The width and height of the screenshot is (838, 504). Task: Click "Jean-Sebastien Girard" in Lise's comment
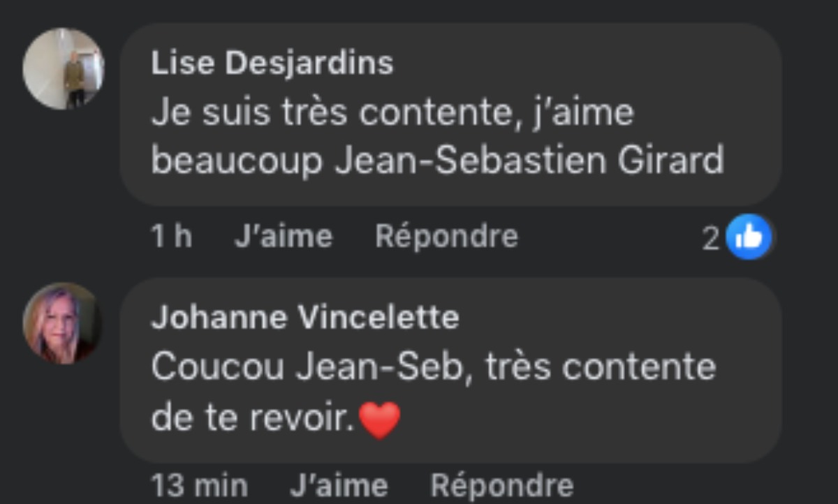(x=529, y=161)
